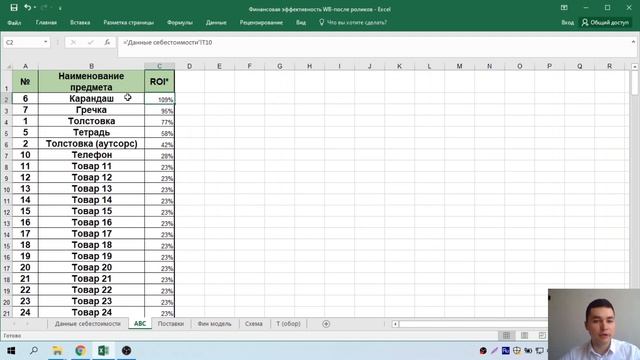The height and width of the screenshot is (360, 640).
Task: Open the Файл menu
Action: tap(14, 23)
